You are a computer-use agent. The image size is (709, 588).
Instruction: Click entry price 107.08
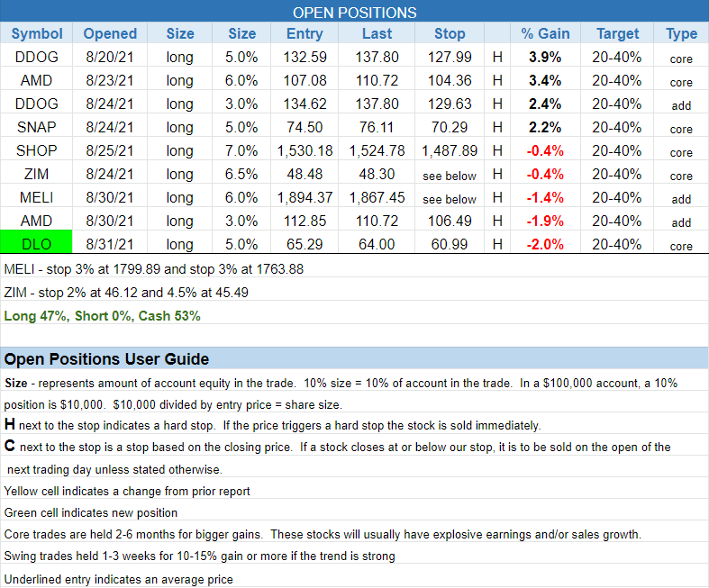pos(305,80)
